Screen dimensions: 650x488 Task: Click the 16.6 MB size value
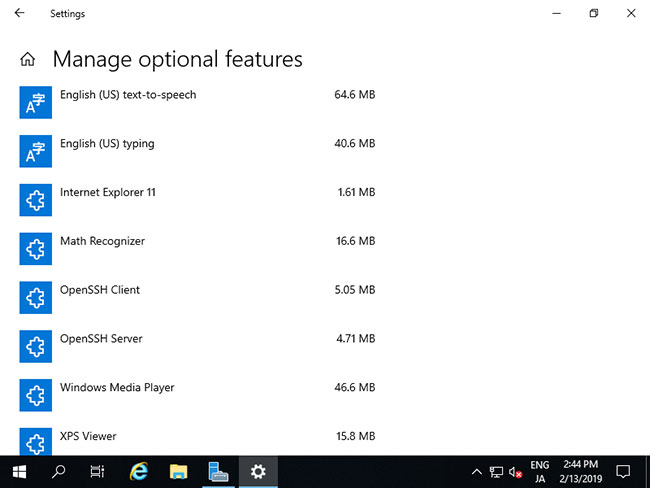[x=356, y=241]
